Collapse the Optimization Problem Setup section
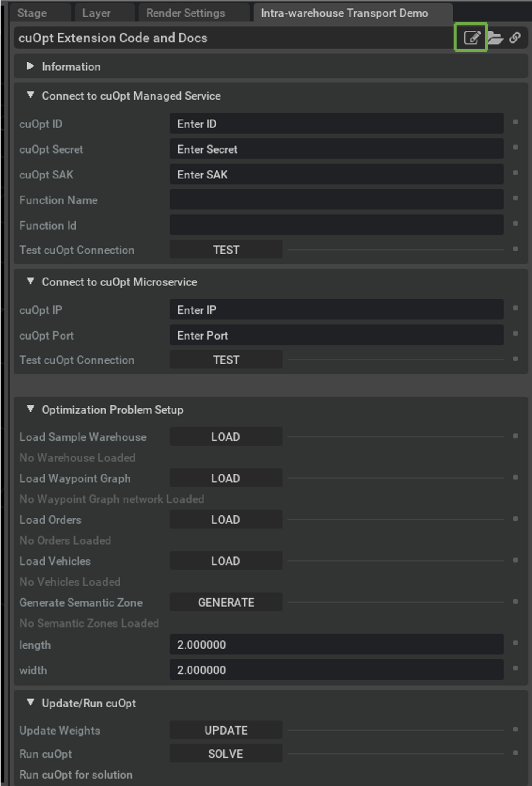Viewport: 532px width, 786px height. click(x=30, y=409)
